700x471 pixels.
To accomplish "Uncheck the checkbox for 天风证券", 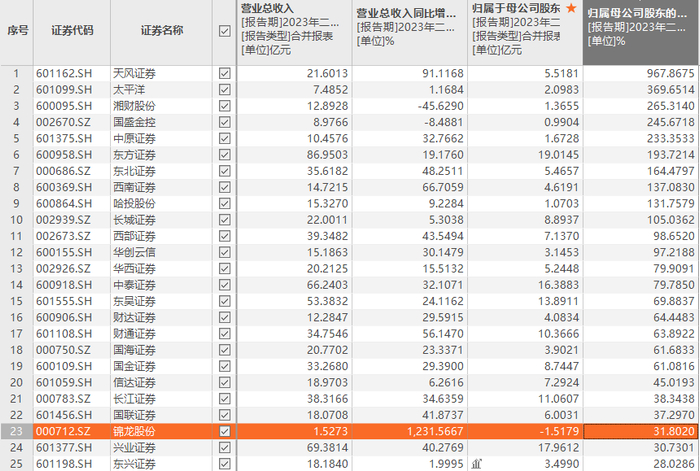I will (x=225, y=73).
